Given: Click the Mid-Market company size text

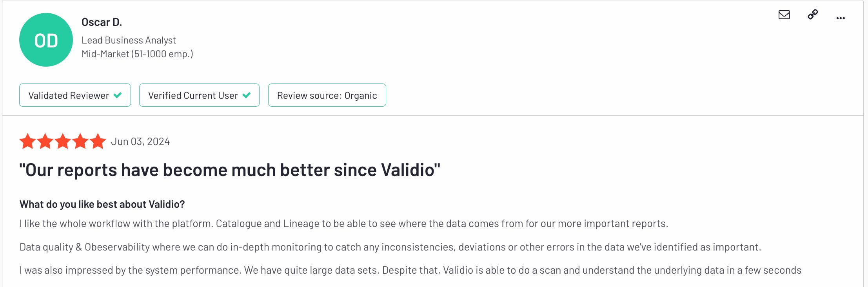Looking at the screenshot, I should [x=137, y=54].
